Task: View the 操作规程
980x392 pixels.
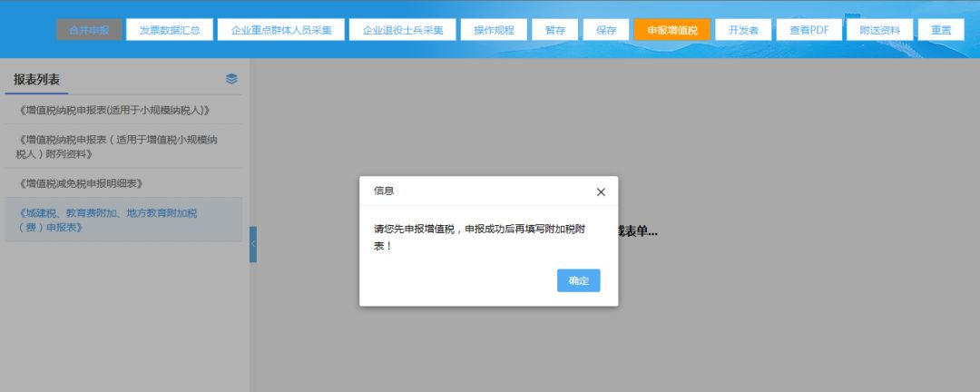Action: 494,30
